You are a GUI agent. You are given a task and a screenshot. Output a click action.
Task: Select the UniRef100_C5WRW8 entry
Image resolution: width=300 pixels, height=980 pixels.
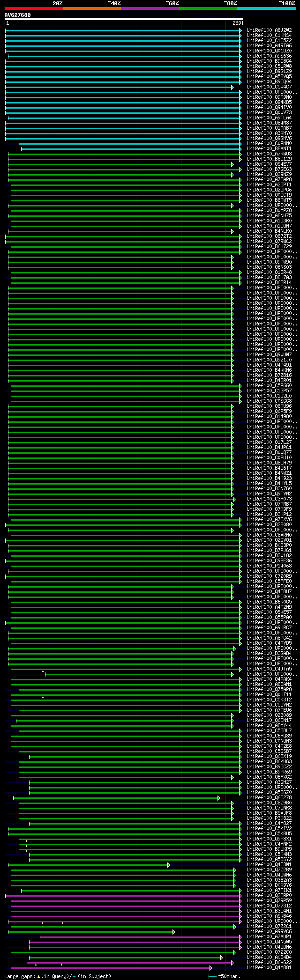(269, 66)
